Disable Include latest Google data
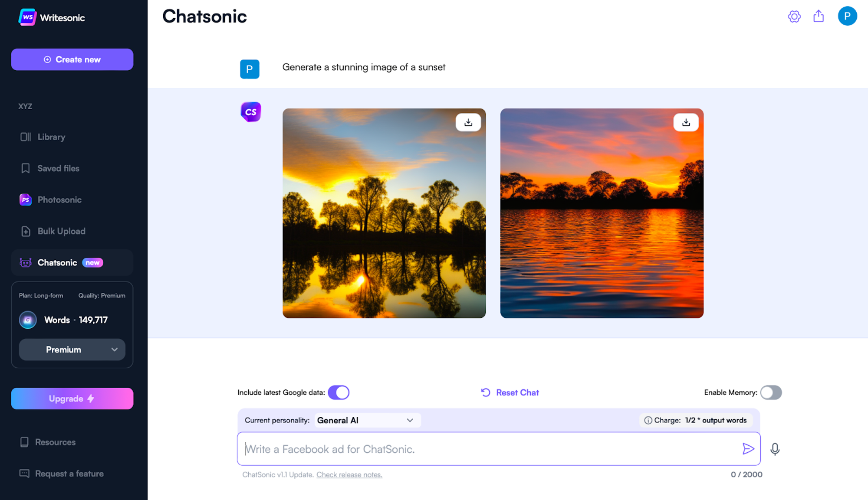This screenshot has height=500, width=868. [339, 392]
